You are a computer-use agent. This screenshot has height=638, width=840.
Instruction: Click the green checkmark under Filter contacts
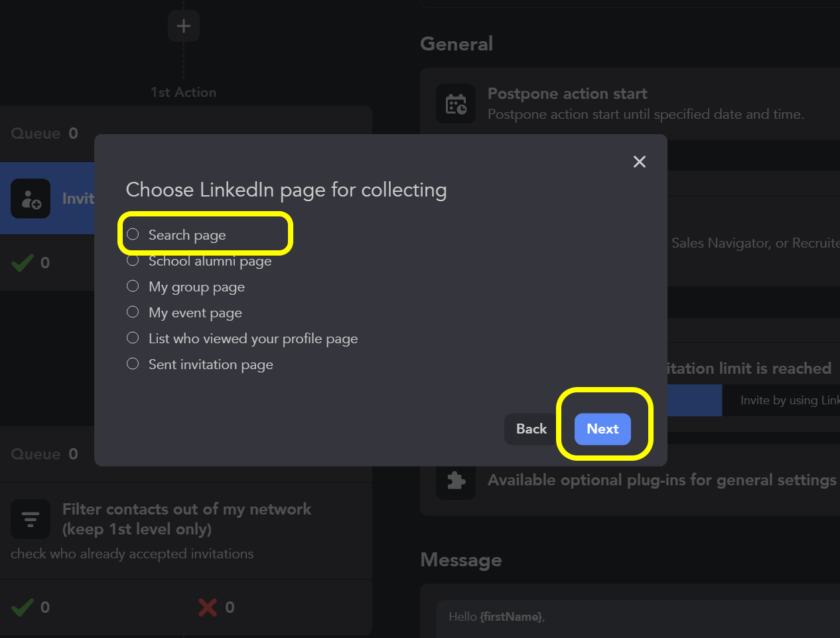(x=23, y=607)
